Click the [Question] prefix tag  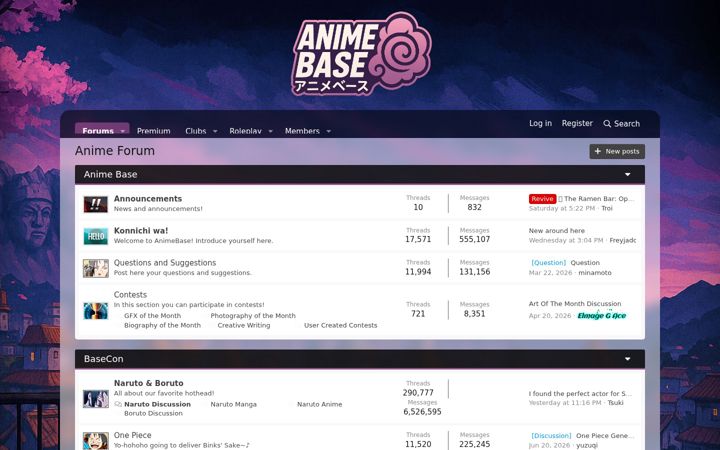pos(549,263)
